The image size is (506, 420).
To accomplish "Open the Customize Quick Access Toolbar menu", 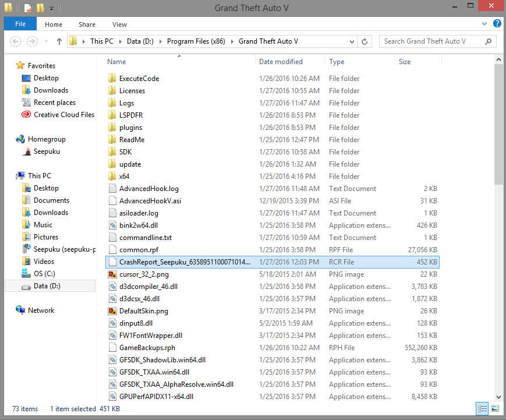I will [x=50, y=8].
